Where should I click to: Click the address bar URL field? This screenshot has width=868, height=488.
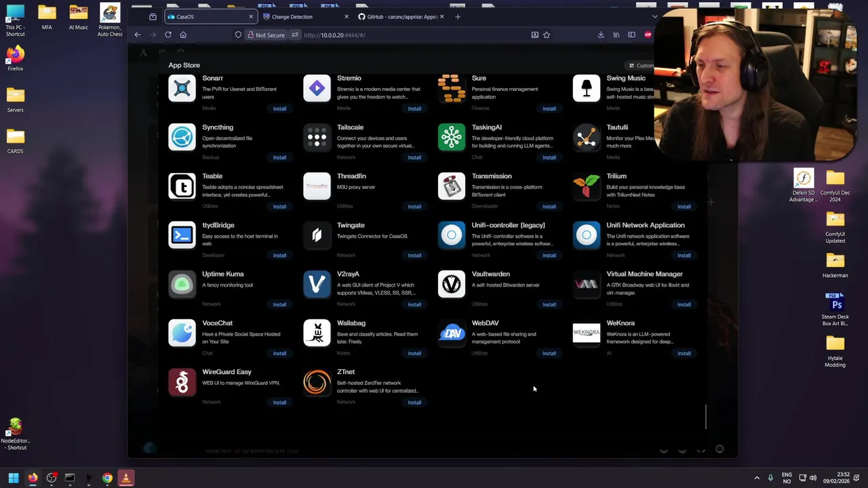[414, 35]
